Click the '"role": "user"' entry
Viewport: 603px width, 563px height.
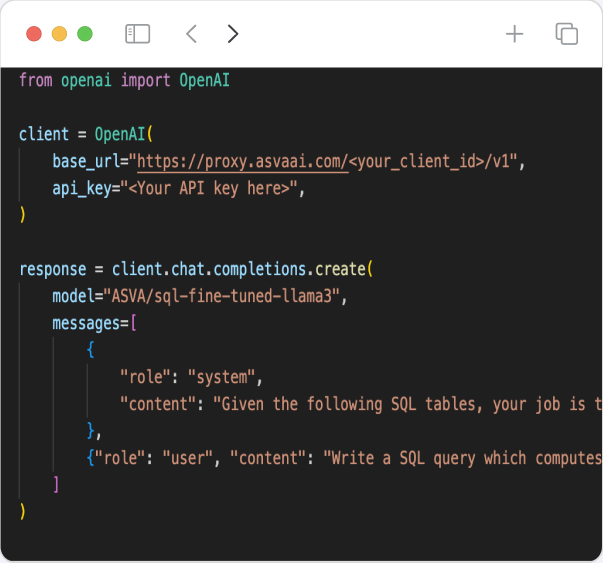coord(153,458)
